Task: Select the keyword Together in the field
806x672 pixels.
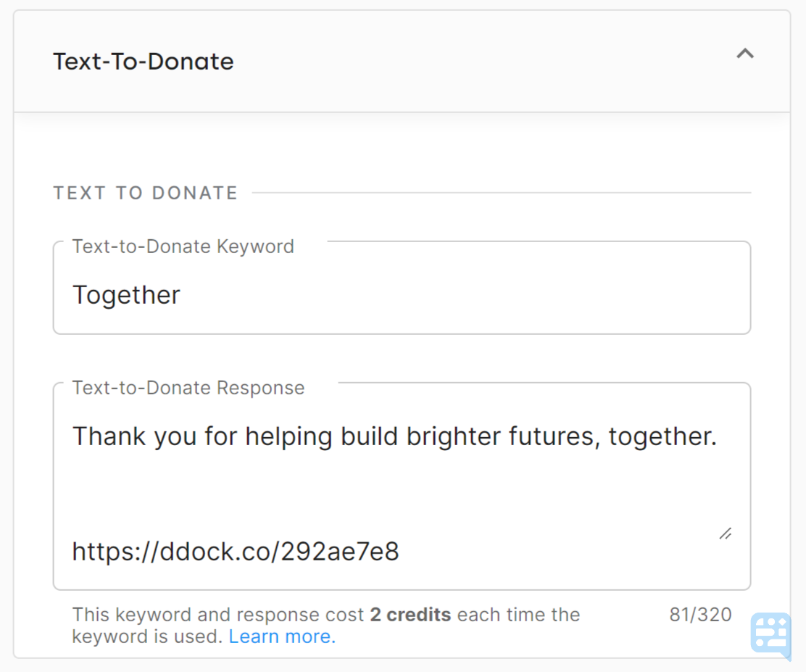Action: pos(125,294)
